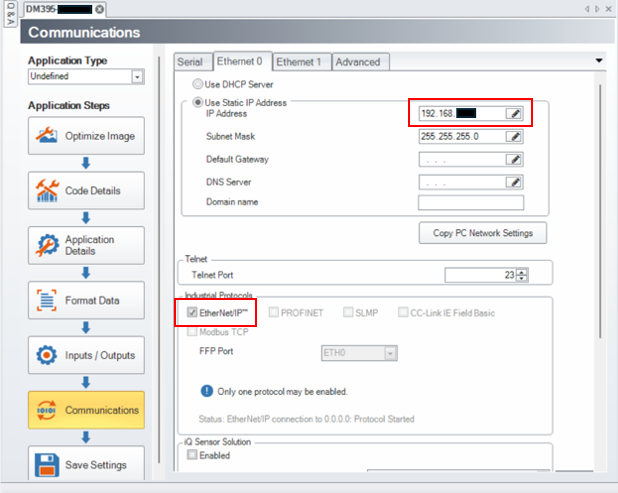This screenshot has height=493, width=618.
Task: Expand the FFP Port dropdown
Action: (x=390, y=352)
